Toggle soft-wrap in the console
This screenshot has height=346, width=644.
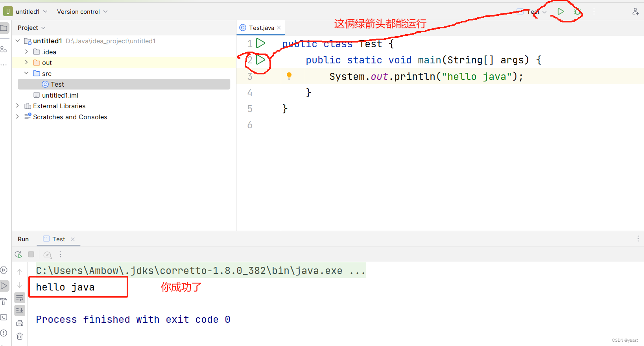[20, 298]
